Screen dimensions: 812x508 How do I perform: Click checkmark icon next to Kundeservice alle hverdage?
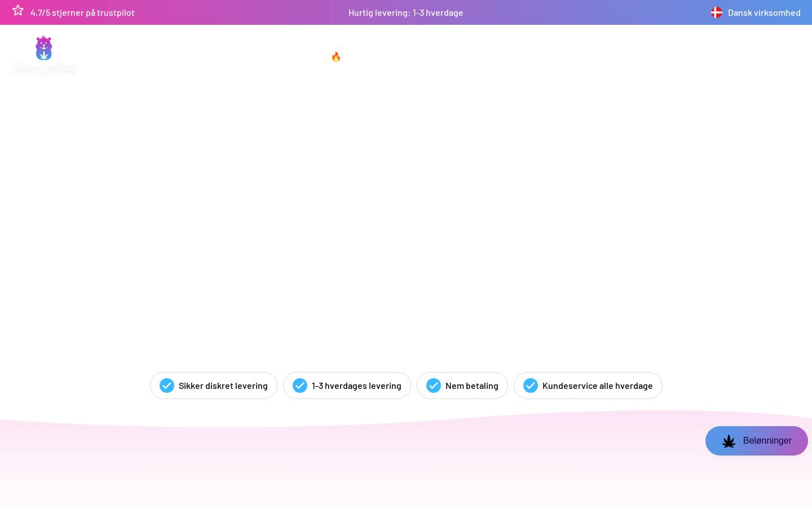pos(531,386)
